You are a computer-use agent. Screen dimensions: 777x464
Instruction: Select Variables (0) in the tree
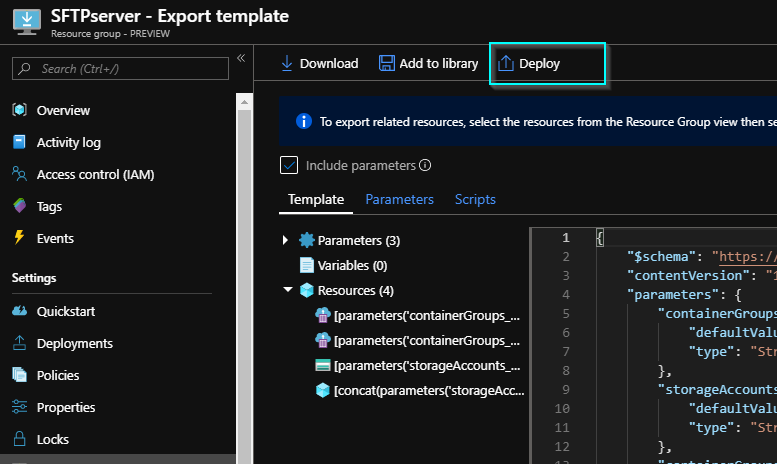(x=352, y=266)
